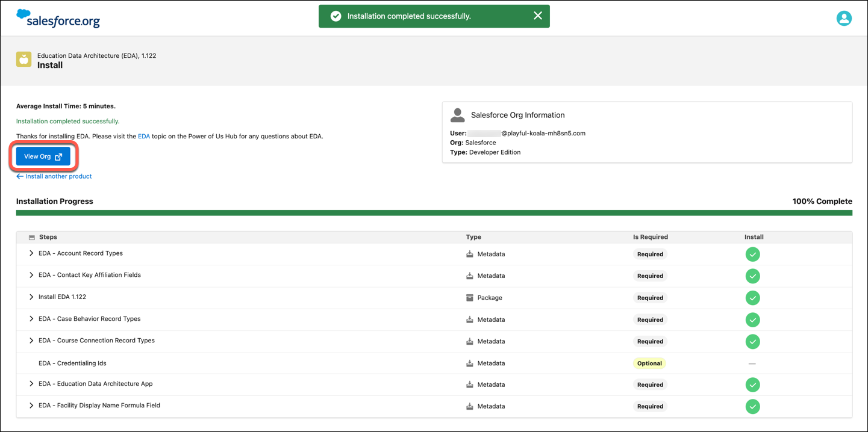Expand the EDA Contact Key Affiliation Fields step

click(31, 275)
